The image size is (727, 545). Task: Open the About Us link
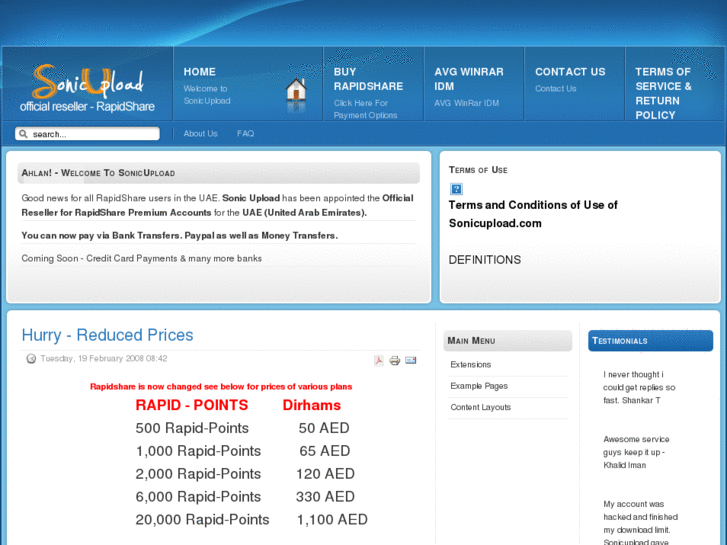pyautogui.click(x=200, y=134)
